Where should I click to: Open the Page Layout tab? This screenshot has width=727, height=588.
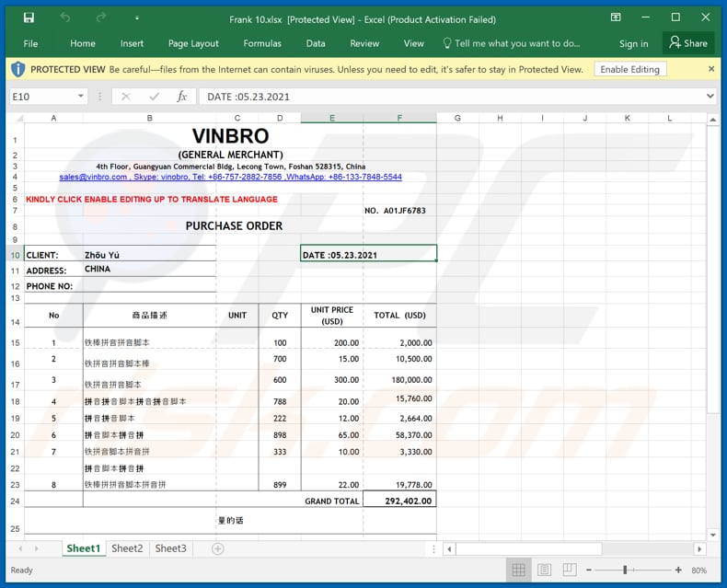pos(193,43)
